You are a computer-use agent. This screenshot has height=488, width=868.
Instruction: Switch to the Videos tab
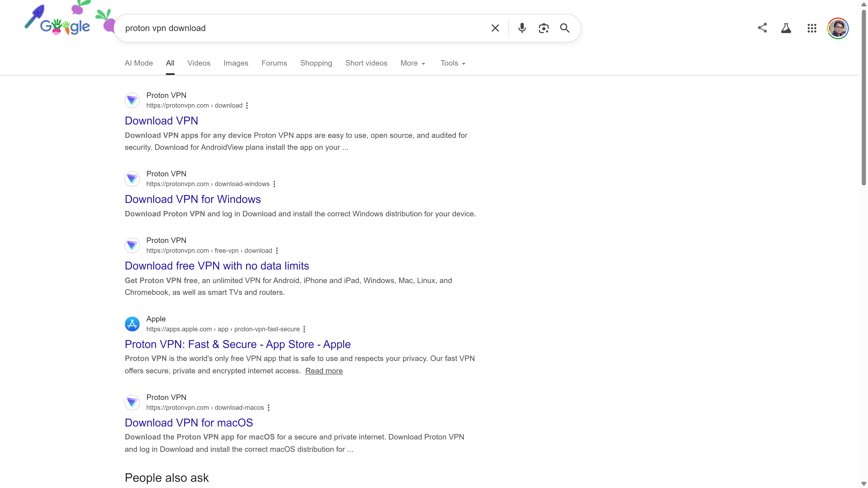[199, 63]
